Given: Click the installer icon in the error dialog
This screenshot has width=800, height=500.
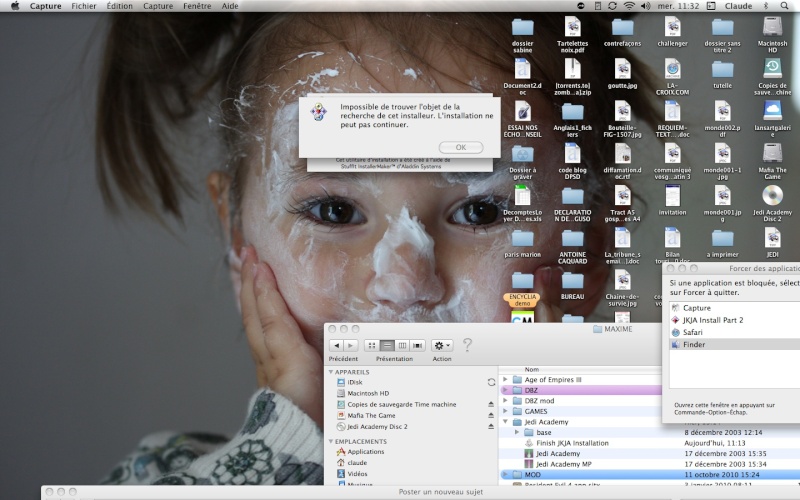Looking at the screenshot, I should [319, 112].
